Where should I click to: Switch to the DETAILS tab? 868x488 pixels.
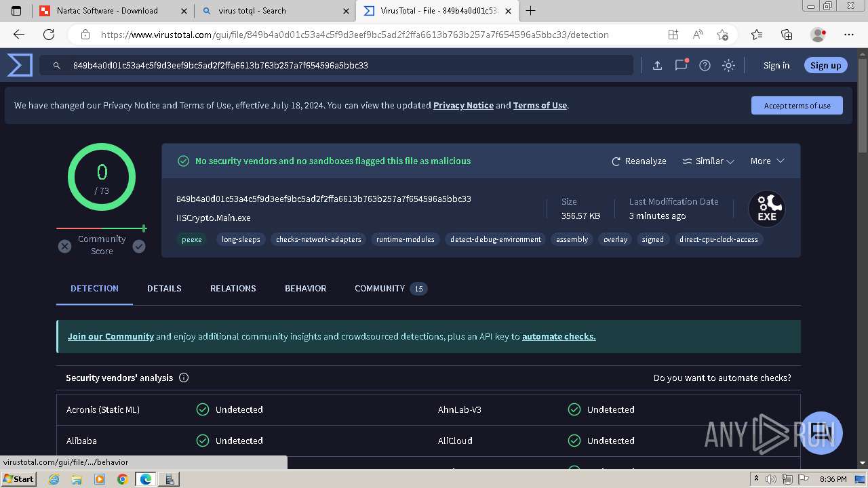coord(164,289)
